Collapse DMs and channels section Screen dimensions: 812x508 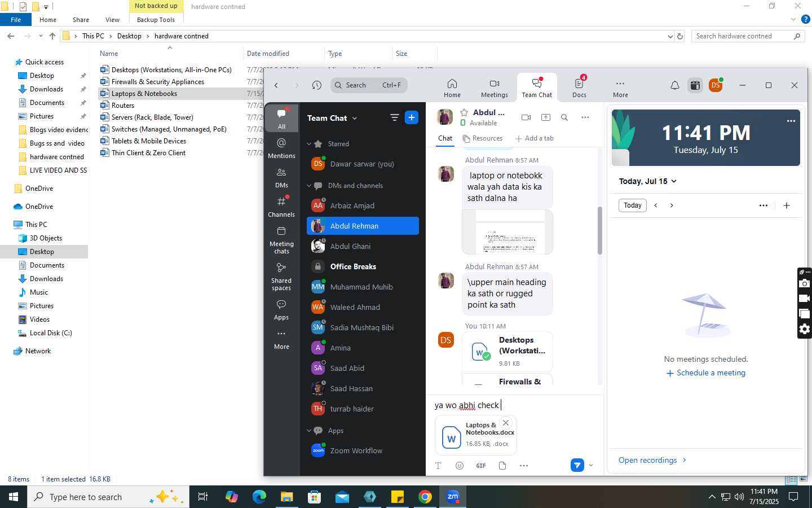click(x=309, y=186)
